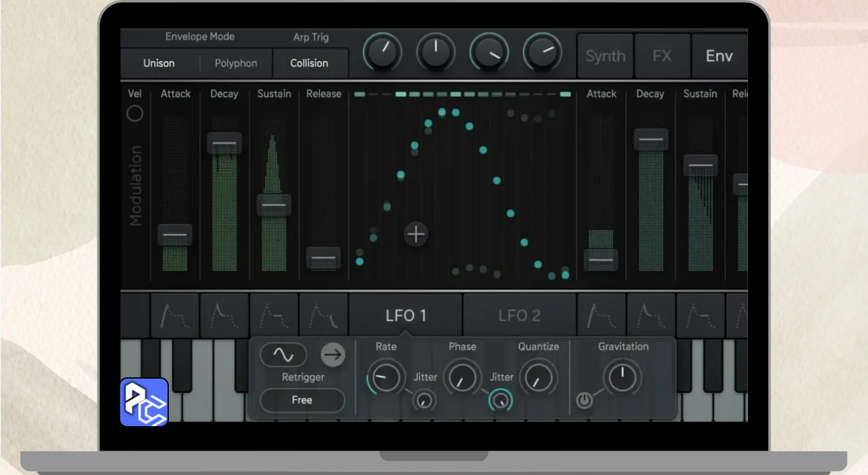Click the teal Phase Jitter knob
Image resolution: width=868 pixels, height=475 pixels.
pyautogui.click(x=500, y=401)
